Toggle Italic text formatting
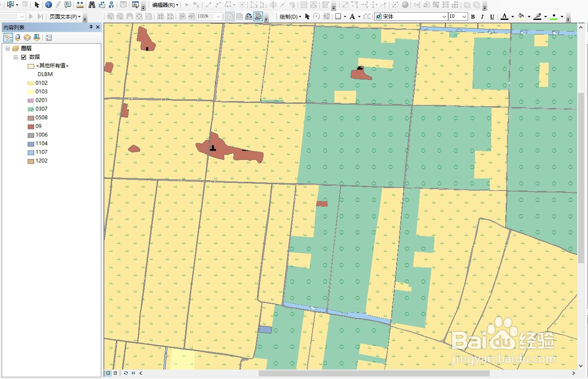The height and width of the screenshot is (379, 588). [x=482, y=16]
